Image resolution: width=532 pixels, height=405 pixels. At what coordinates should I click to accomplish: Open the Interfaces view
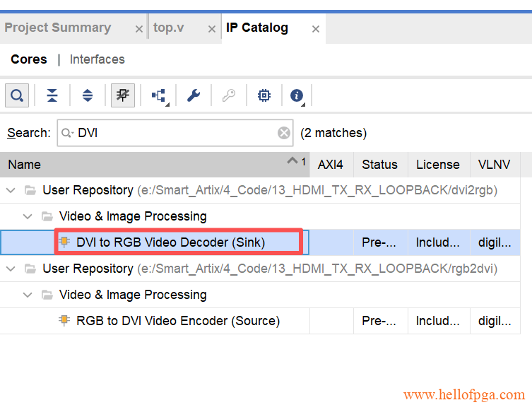click(x=97, y=59)
